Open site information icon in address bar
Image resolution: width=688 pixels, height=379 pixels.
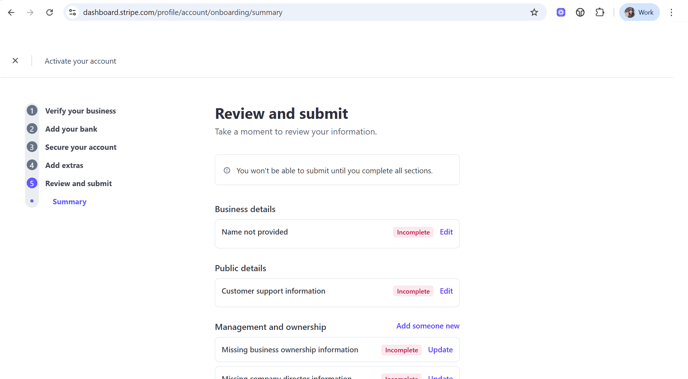pos(72,12)
